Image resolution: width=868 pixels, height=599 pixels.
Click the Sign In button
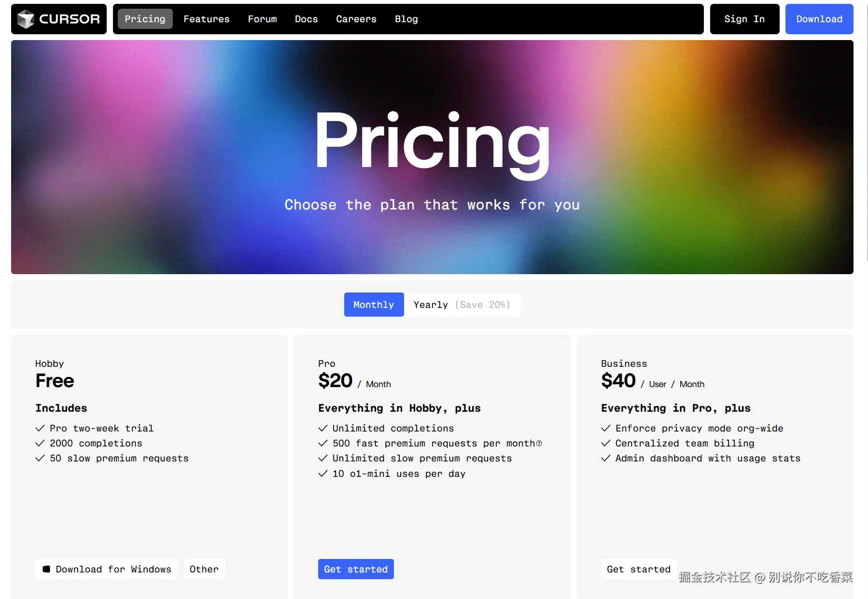(x=744, y=19)
